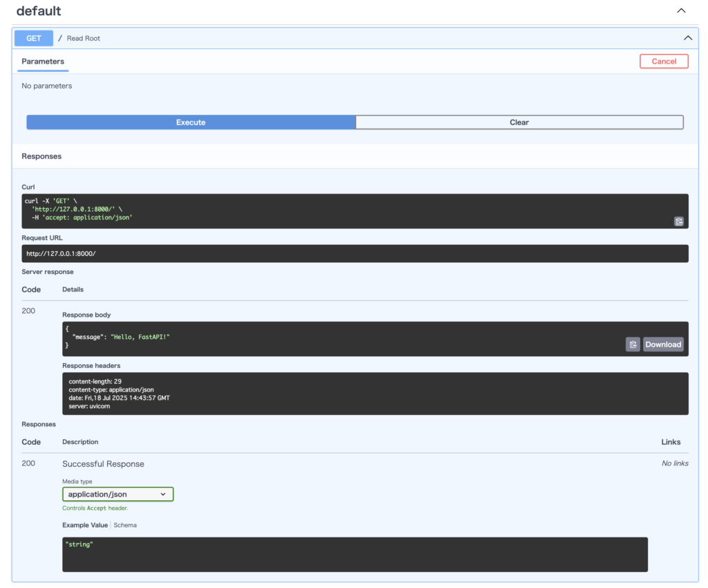The image size is (708, 588).
Task: Click the Execute button
Action: point(191,122)
